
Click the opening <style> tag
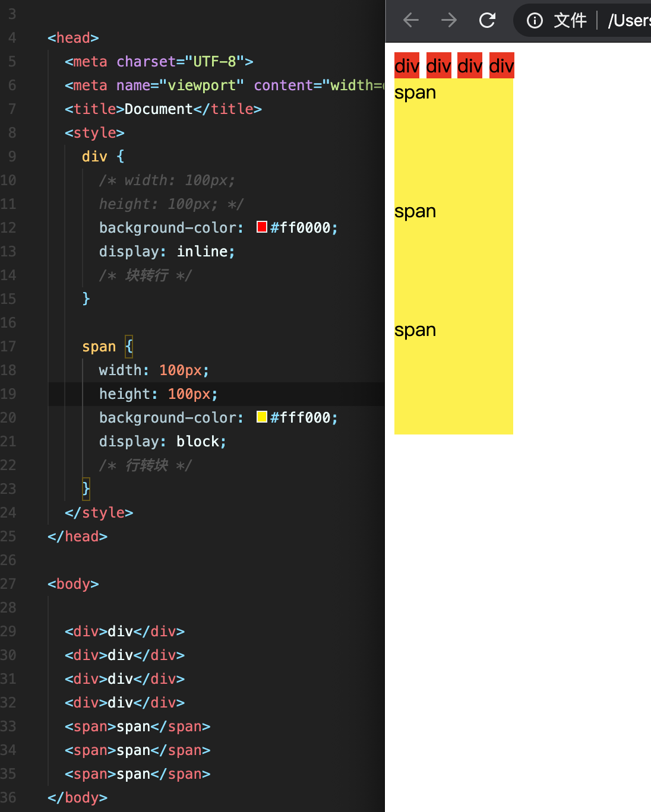[94, 132]
